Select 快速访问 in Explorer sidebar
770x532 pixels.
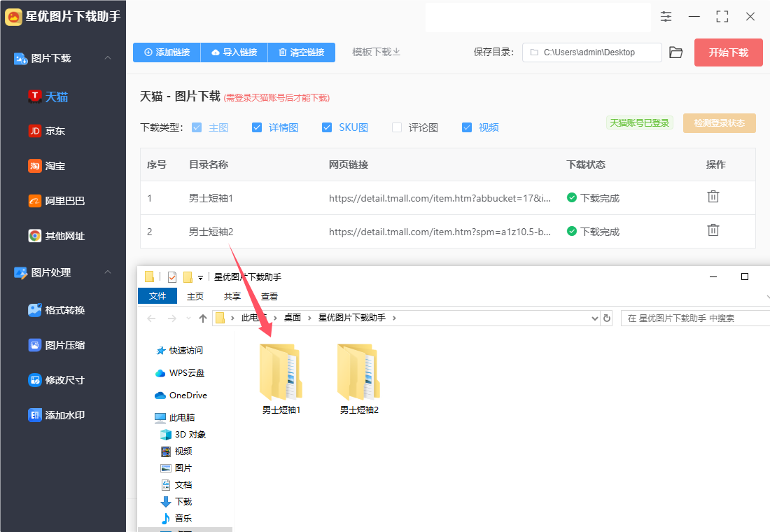(x=179, y=350)
